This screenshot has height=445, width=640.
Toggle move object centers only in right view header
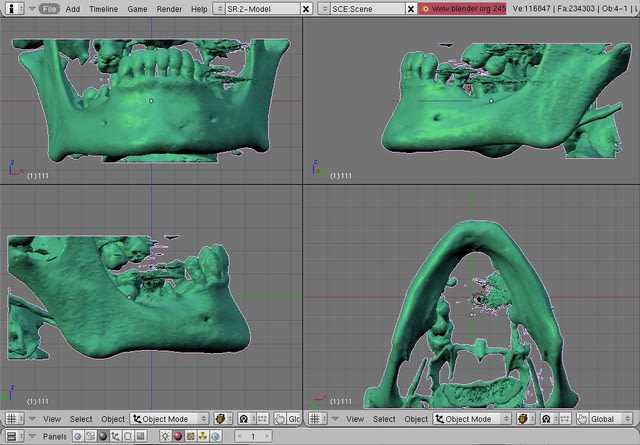[565, 419]
